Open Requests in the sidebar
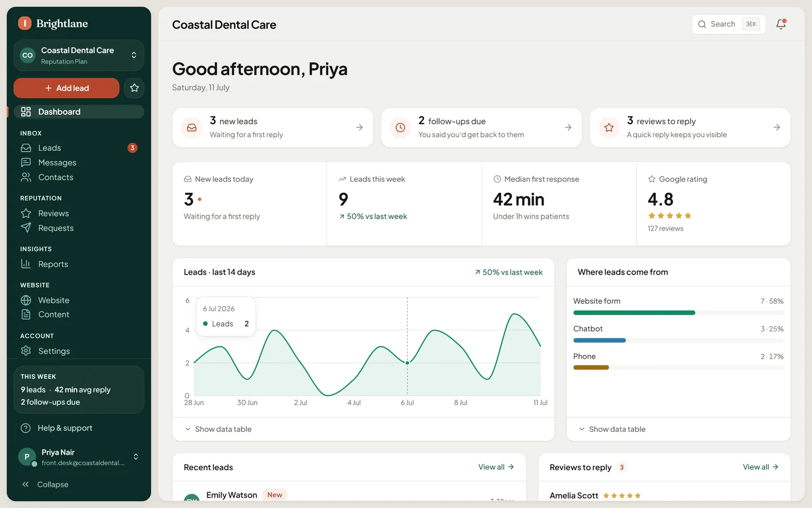 click(x=79, y=228)
